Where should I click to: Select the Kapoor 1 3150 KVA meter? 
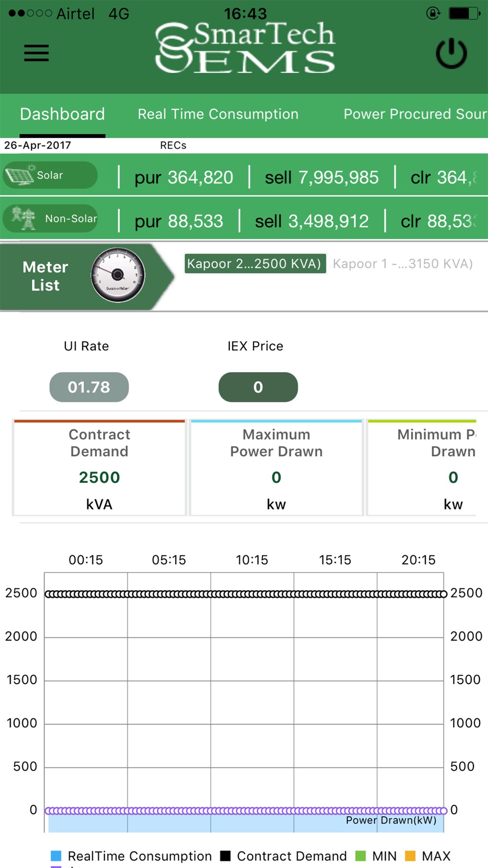(x=403, y=264)
